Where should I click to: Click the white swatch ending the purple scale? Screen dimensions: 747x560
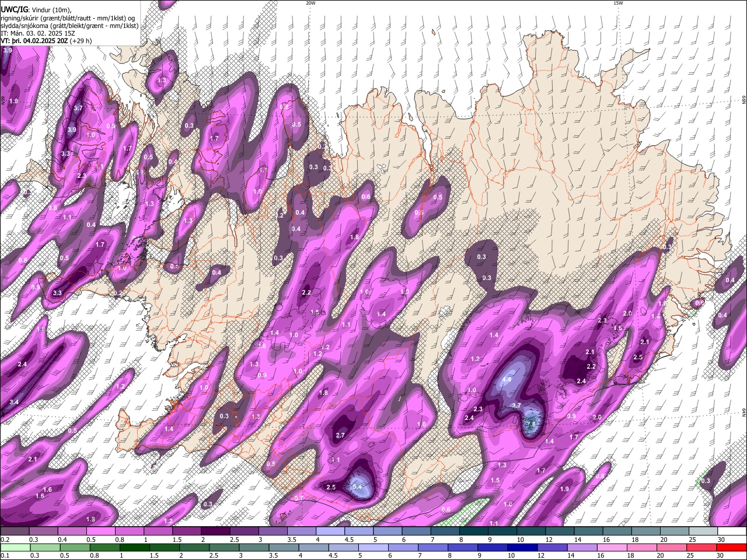point(732,531)
